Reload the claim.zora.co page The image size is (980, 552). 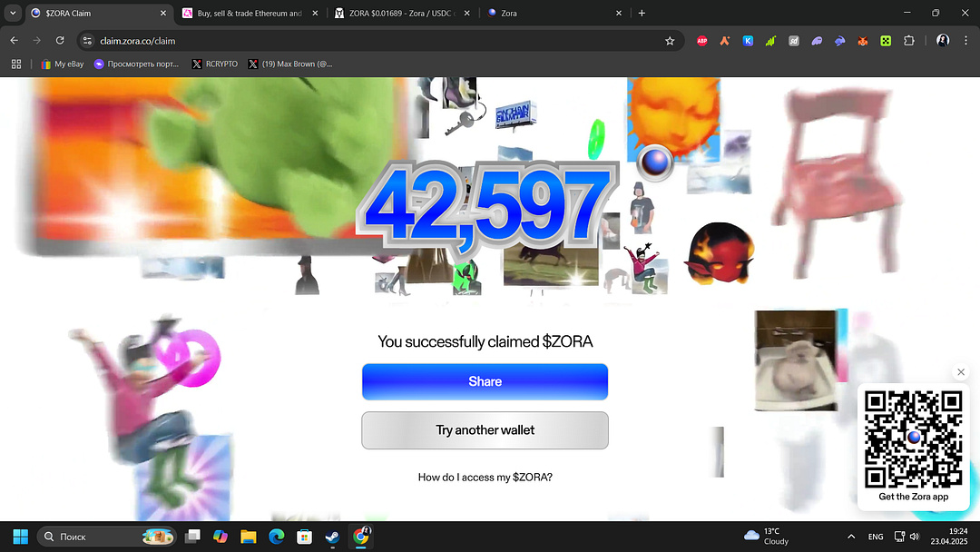click(x=60, y=41)
